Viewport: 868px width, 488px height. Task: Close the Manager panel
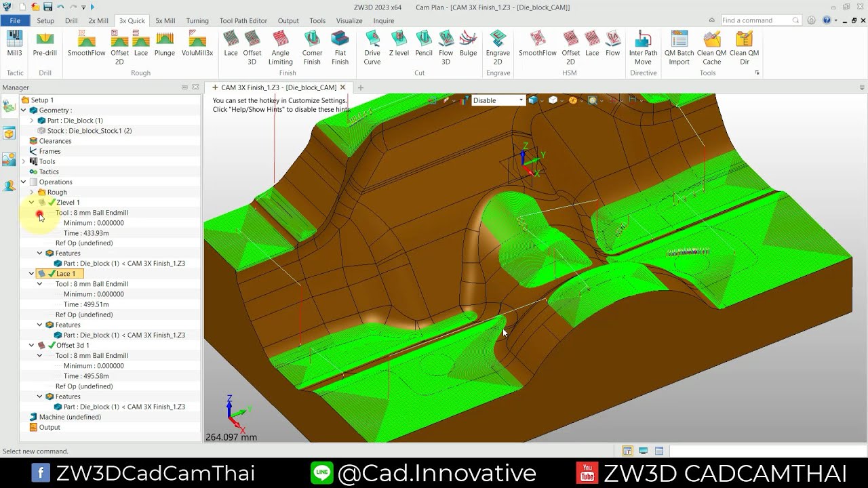tap(195, 87)
